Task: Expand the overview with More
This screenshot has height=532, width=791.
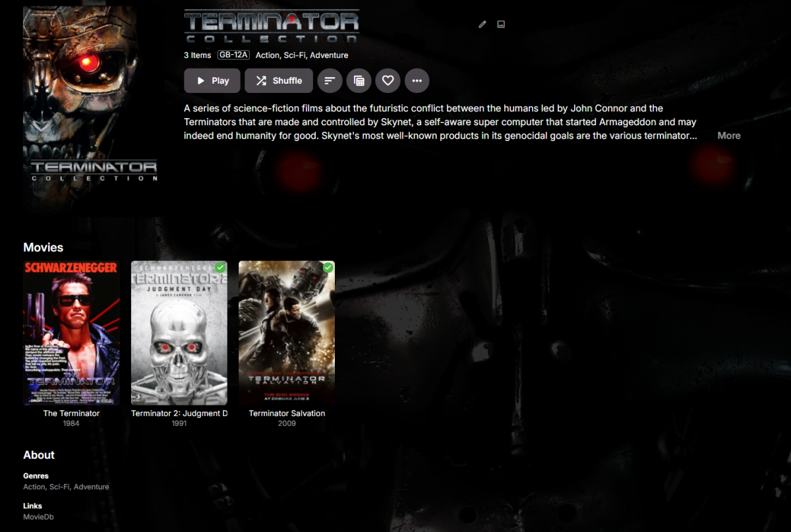Action: pos(729,135)
